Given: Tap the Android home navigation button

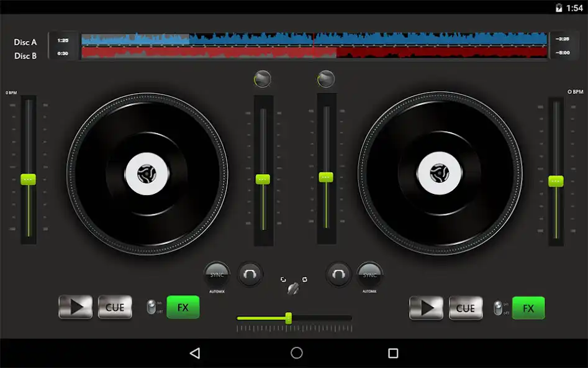Looking at the screenshot, I should click(x=297, y=353).
